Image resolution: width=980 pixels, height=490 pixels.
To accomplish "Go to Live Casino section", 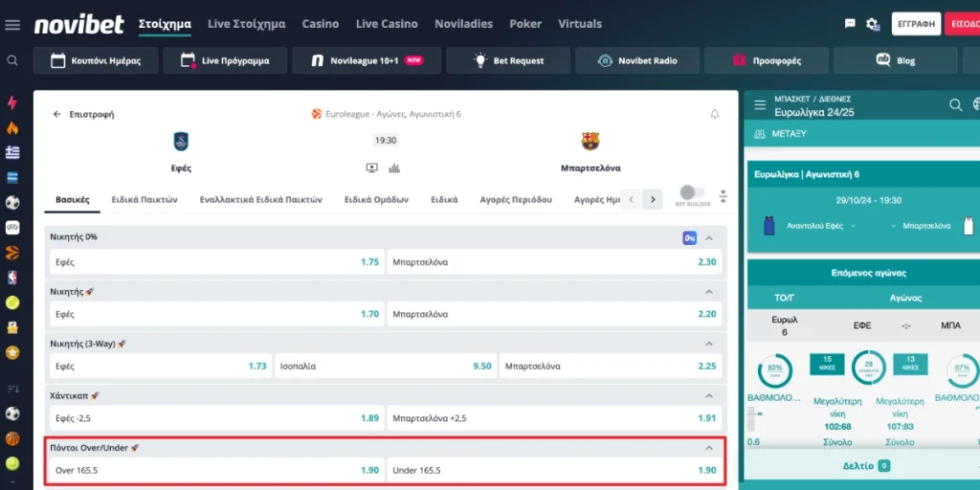I will point(387,24).
